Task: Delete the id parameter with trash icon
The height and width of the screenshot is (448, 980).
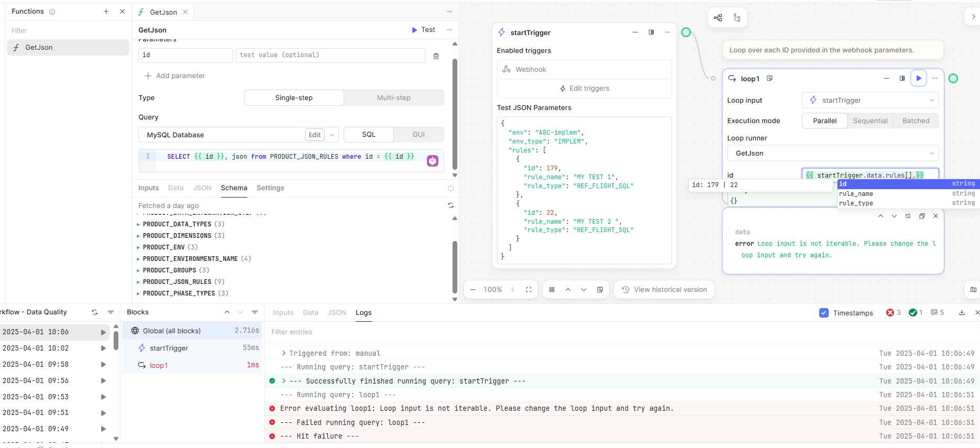Action: (x=436, y=56)
